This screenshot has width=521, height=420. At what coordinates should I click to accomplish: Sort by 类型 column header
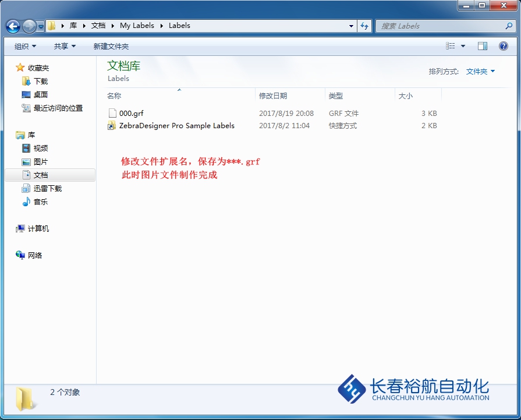point(335,96)
